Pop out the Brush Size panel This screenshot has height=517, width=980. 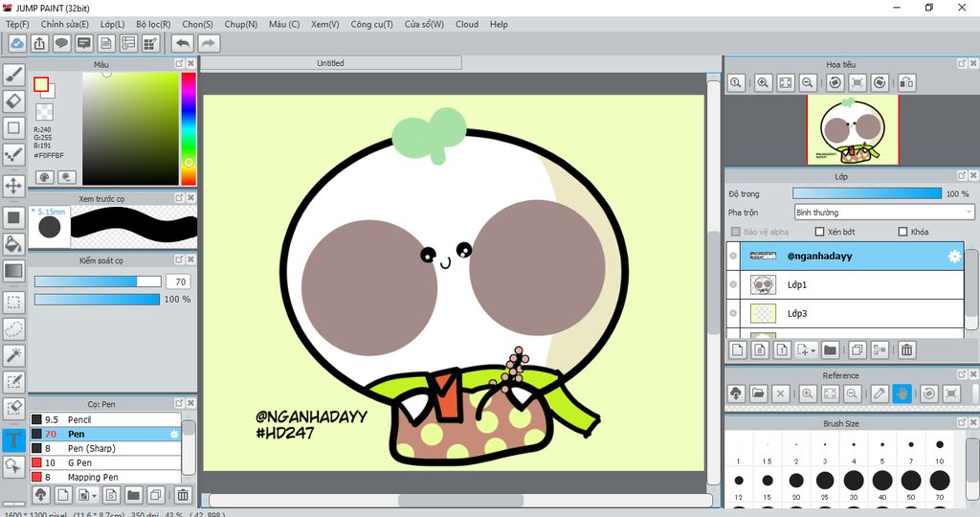[962, 423]
